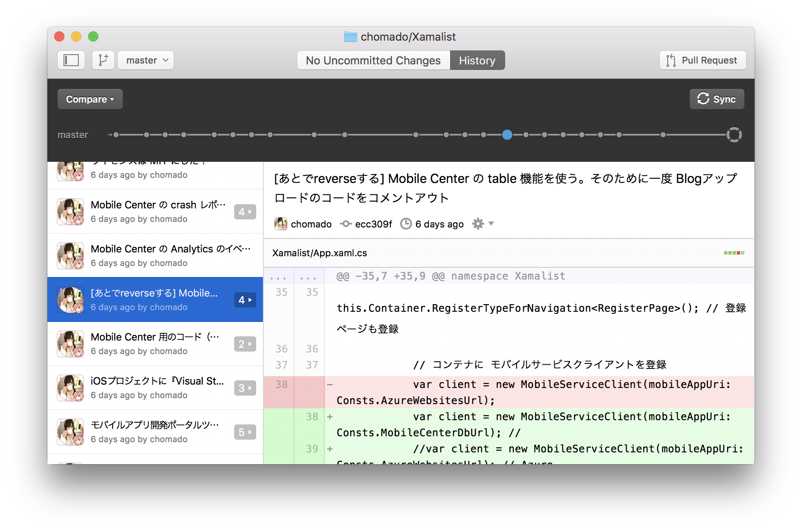
Task: Click commit SHA ecc309f
Action: (373, 224)
